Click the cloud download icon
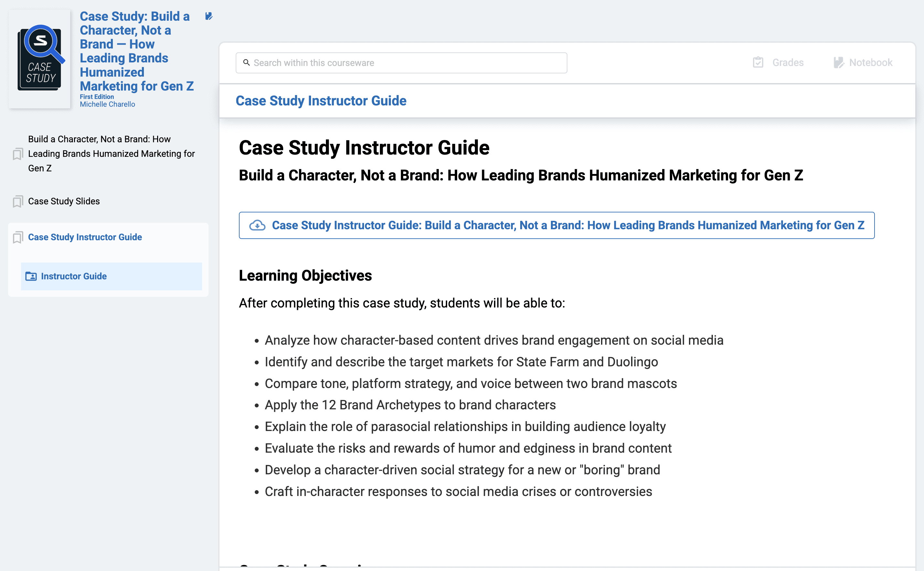This screenshot has height=571, width=924. click(257, 225)
